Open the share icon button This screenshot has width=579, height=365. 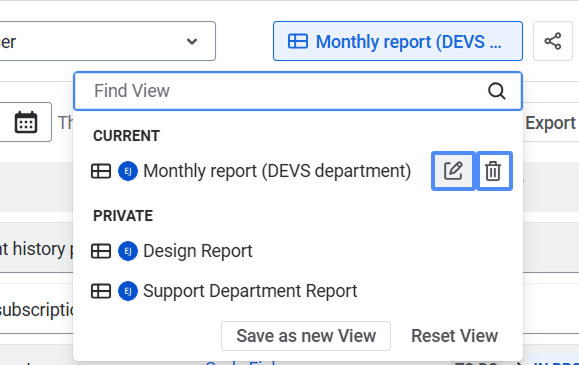click(553, 41)
